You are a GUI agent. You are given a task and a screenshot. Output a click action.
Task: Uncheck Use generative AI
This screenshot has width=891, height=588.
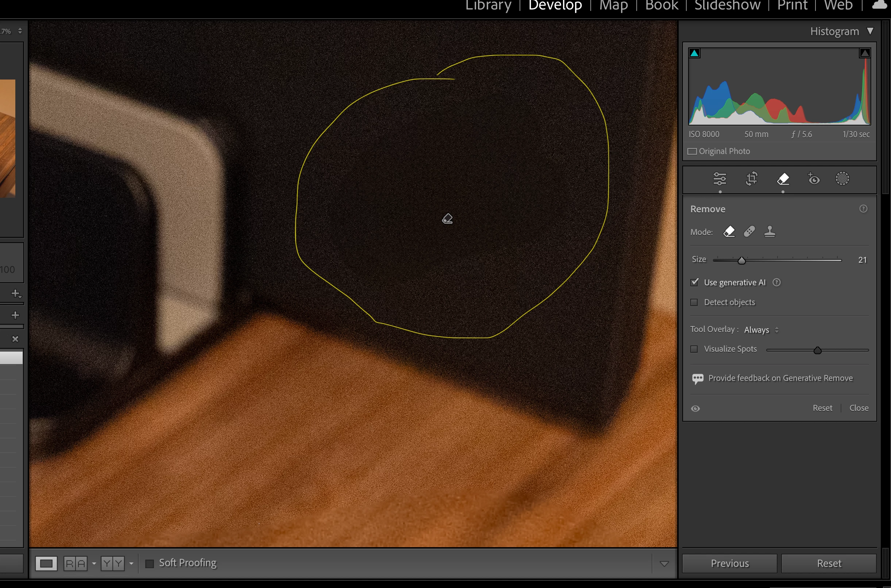point(694,282)
